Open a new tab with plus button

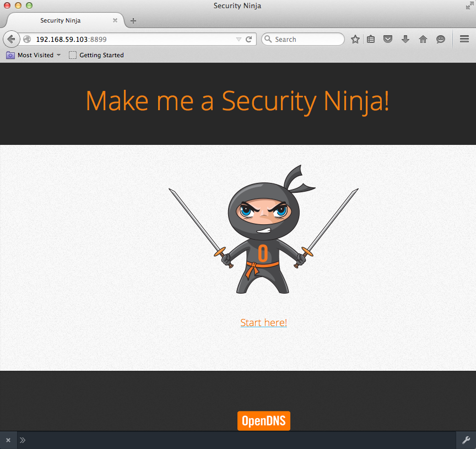pos(133,21)
